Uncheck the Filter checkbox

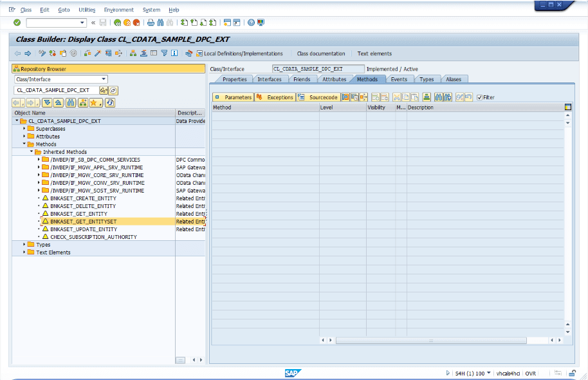(479, 98)
